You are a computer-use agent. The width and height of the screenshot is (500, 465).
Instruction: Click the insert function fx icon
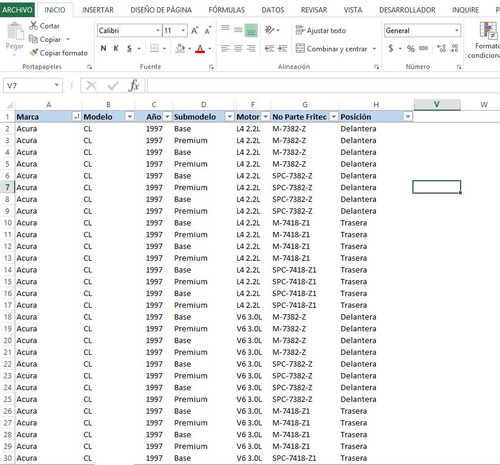[x=133, y=86]
